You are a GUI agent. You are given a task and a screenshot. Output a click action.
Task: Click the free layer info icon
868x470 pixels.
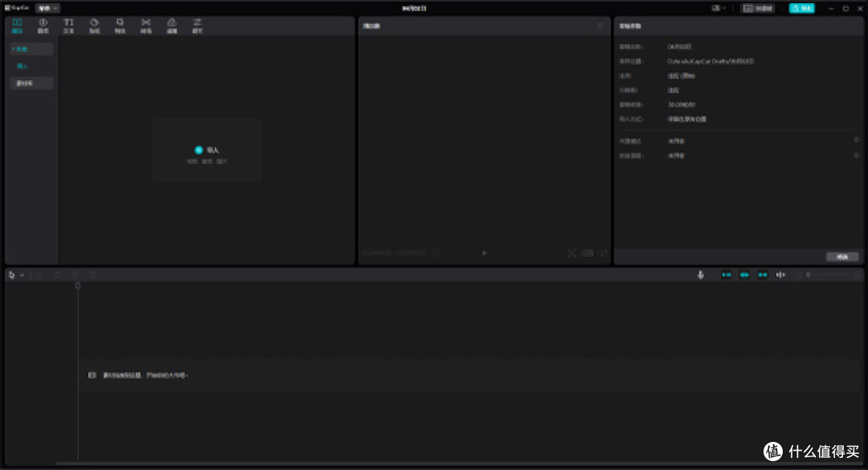(x=857, y=156)
